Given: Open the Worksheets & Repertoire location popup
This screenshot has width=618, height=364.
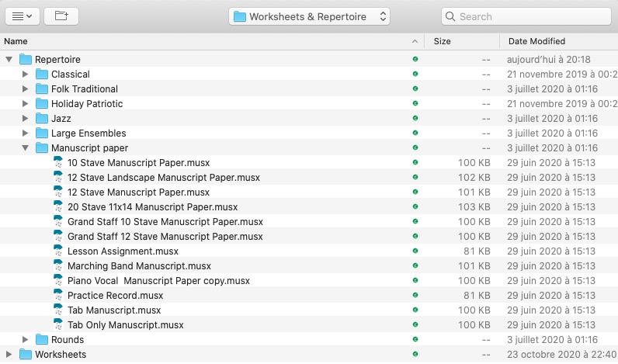Looking at the screenshot, I should (310, 16).
